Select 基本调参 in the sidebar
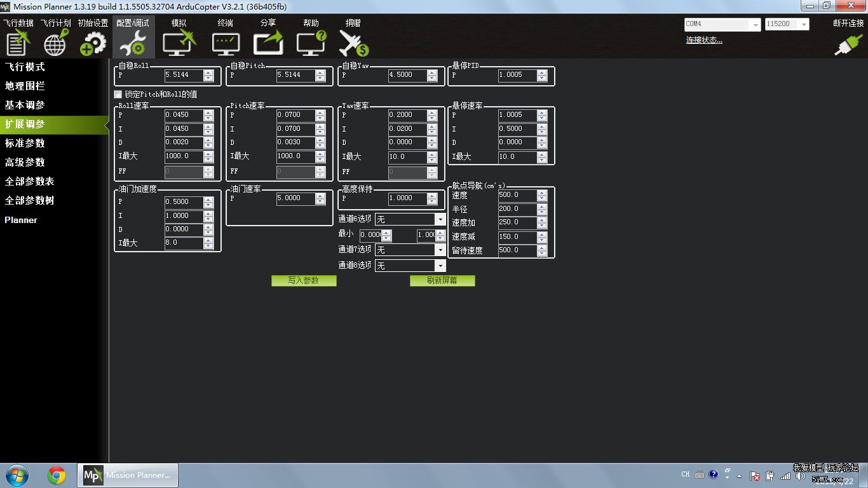The width and height of the screenshot is (868, 488). coord(25,105)
